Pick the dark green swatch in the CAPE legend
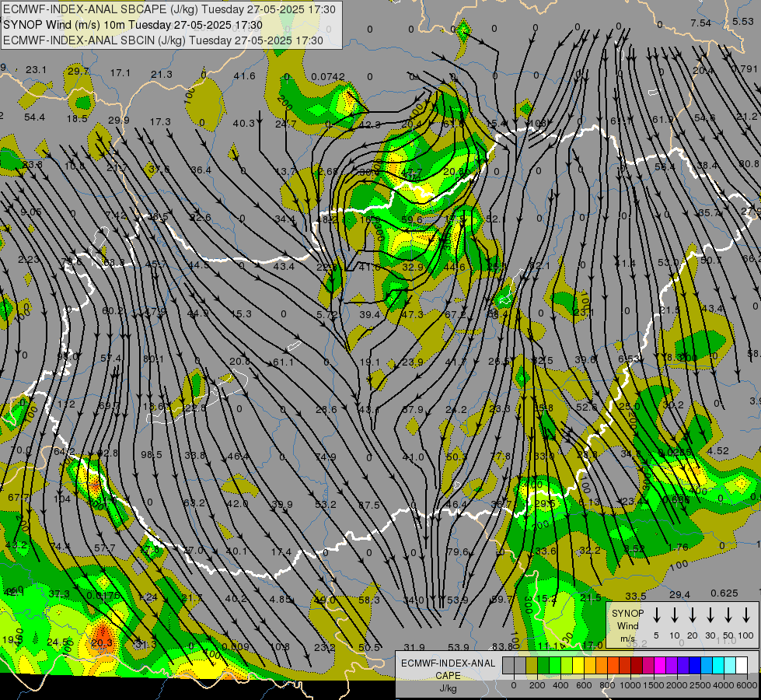Viewport: 761px width, 700px height. coord(543,666)
